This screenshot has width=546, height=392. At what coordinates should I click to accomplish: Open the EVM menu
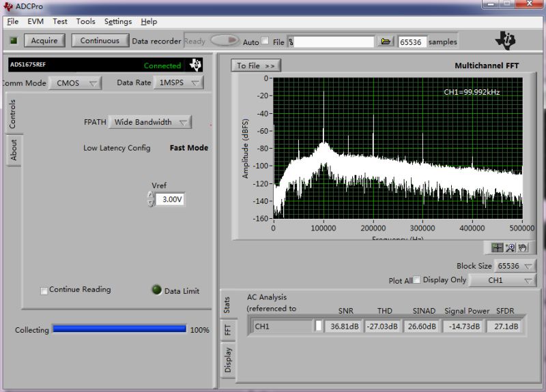35,22
